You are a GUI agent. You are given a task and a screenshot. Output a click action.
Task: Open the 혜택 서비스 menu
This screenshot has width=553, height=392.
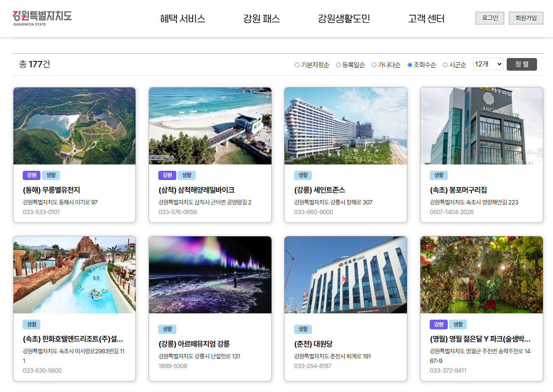pos(183,19)
